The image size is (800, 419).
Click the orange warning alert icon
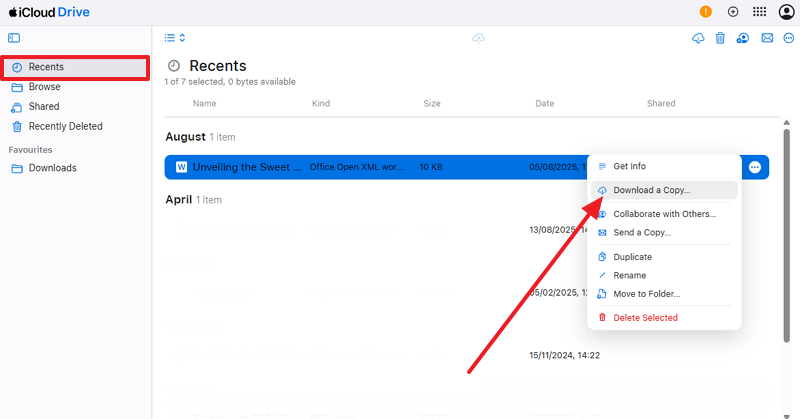(x=706, y=12)
